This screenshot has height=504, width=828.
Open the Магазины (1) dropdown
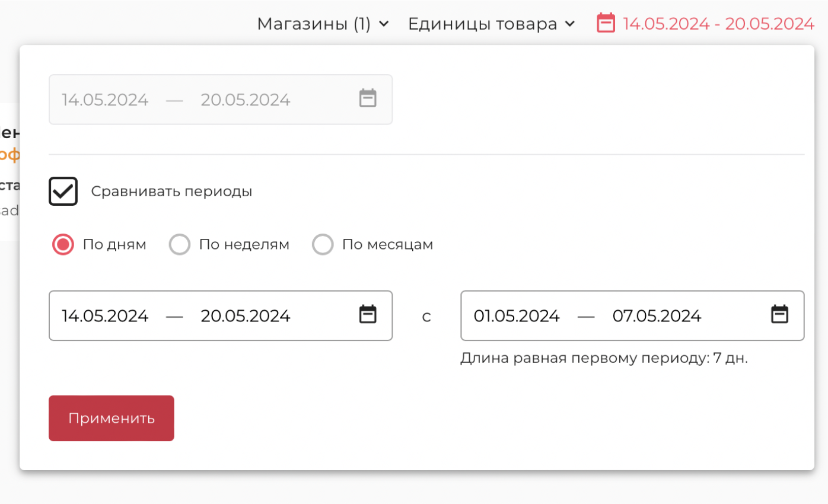[323, 24]
